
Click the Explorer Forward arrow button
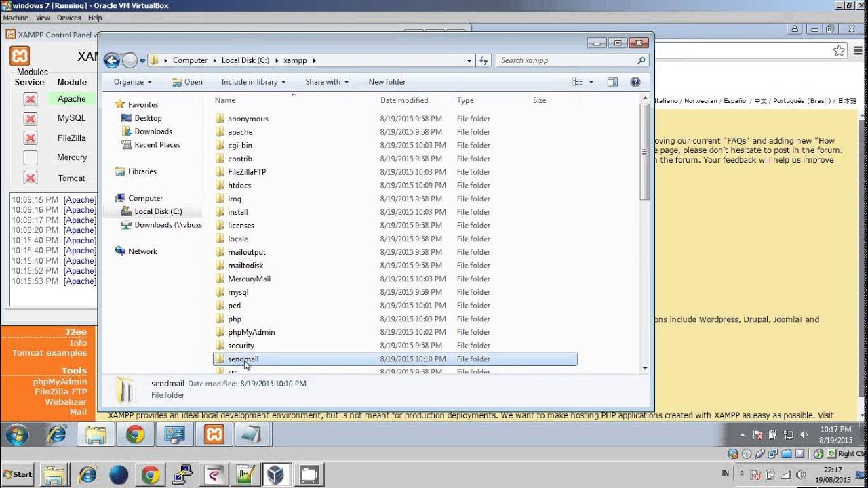tap(130, 60)
